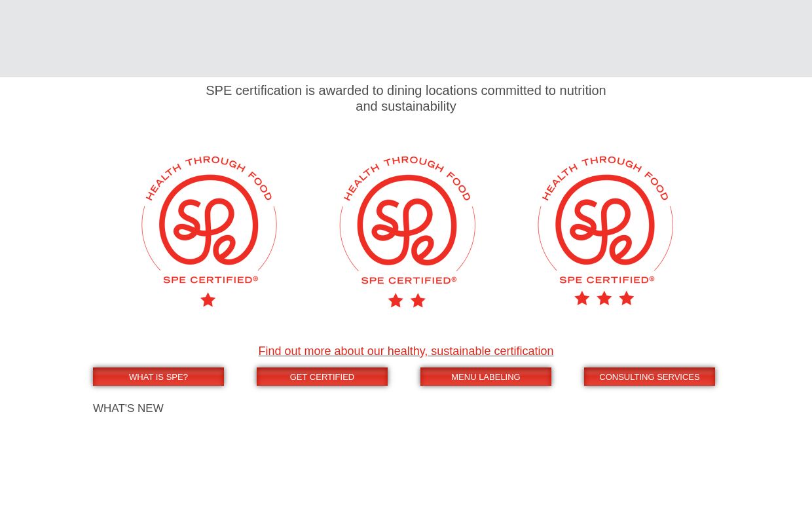
Task: Click the SPE logo inside the center badge
Action: point(407,225)
